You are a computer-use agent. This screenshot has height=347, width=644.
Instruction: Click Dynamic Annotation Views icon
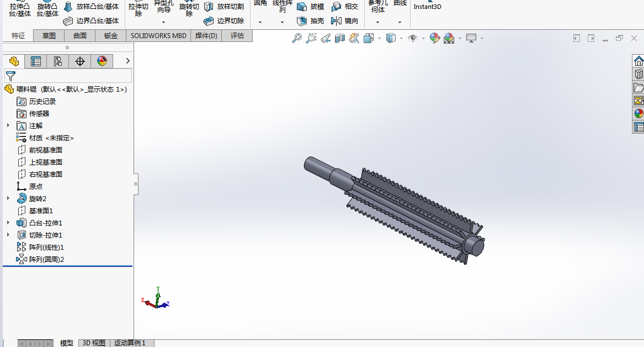[354, 38]
